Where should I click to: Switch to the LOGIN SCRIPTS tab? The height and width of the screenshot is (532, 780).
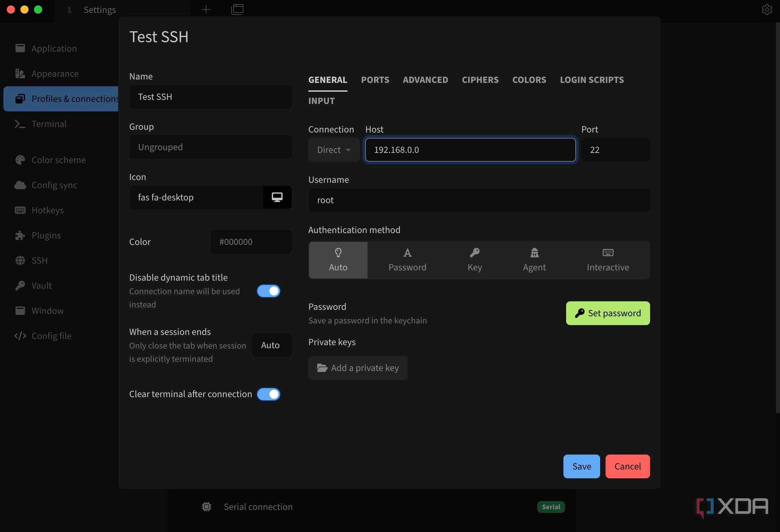coord(592,80)
